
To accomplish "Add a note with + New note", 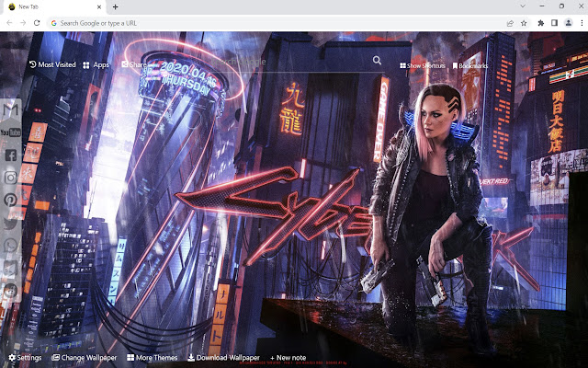I will (x=288, y=358).
